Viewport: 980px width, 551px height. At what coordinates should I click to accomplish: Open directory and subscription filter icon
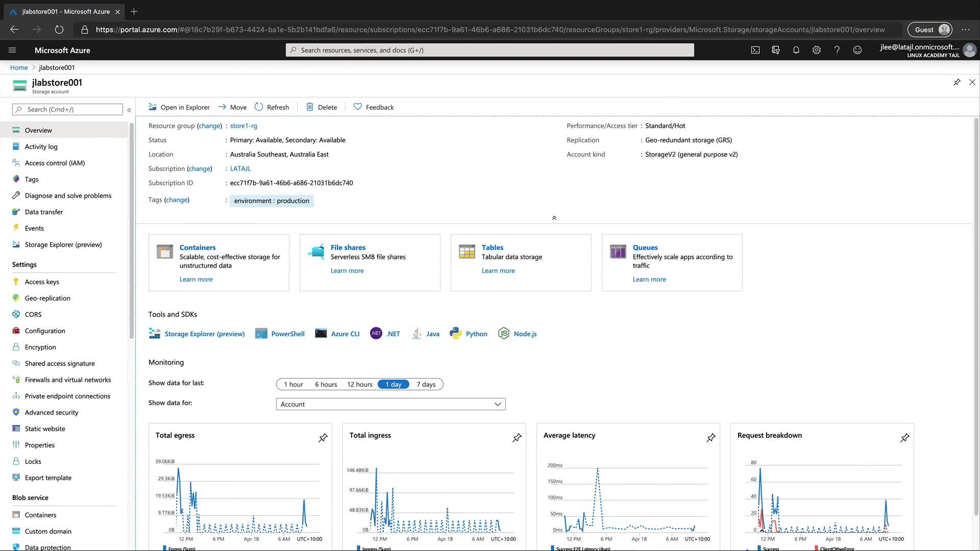click(776, 50)
